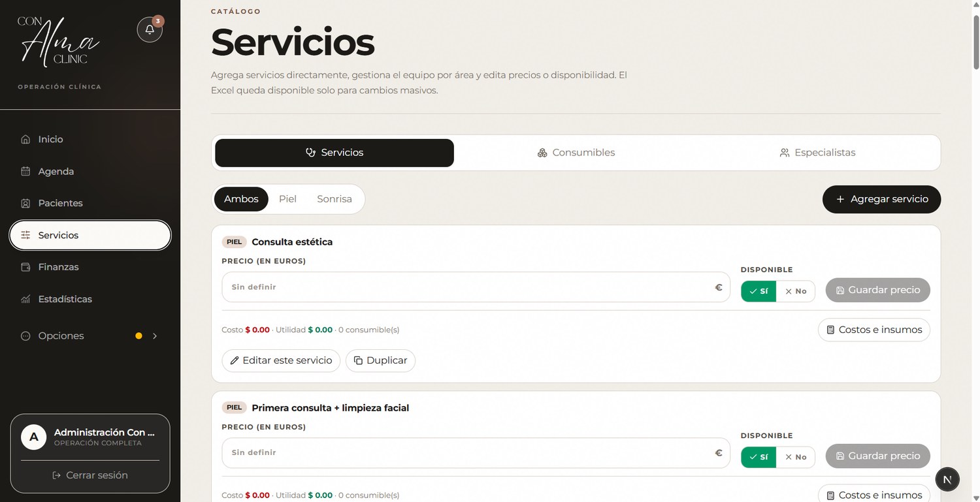The image size is (980, 502).
Task: Set Consulta estética available to Sí
Action: [x=759, y=291]
